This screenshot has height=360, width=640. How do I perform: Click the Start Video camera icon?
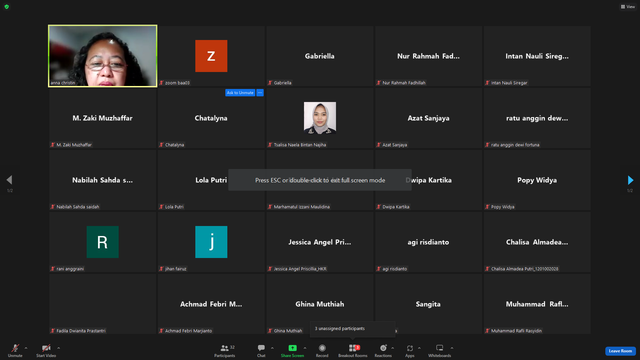coord(46,348)
